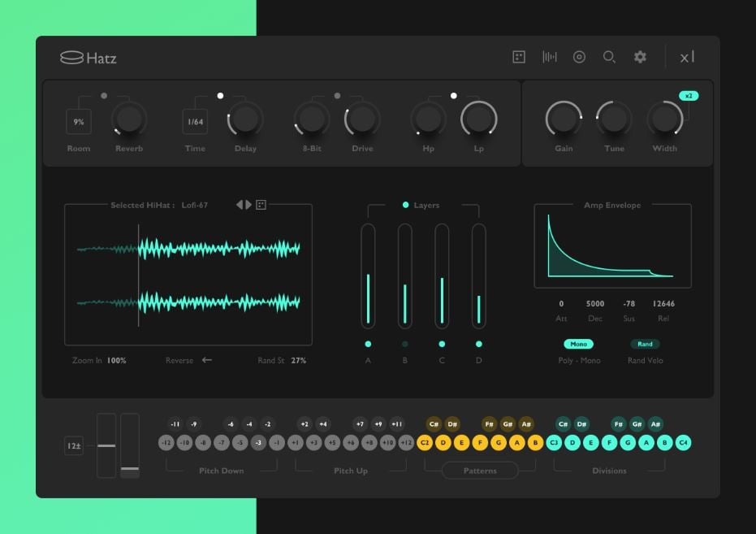The image size is (756, 534).
Task: Click the Rand velocity button
Action: click(x=645, y=344)
